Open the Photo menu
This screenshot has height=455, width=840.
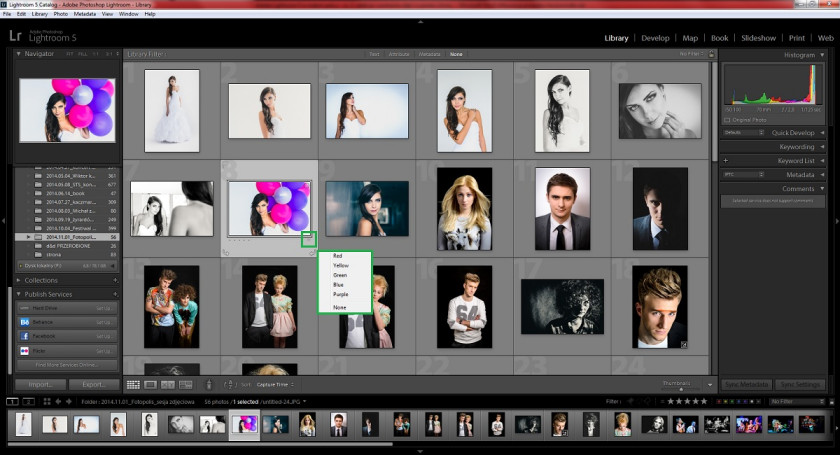point(61,14)
